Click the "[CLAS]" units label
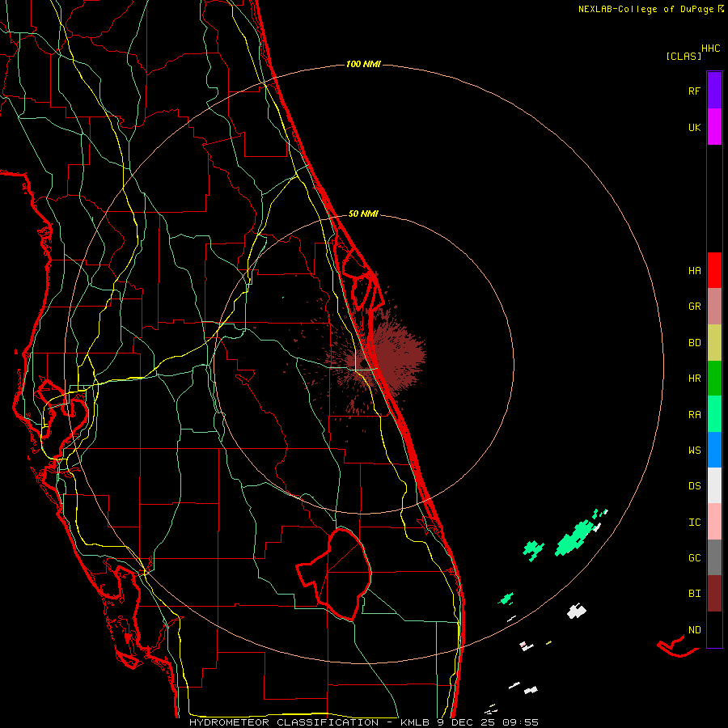This screenshot has height=728, width=728. [684, 57]
